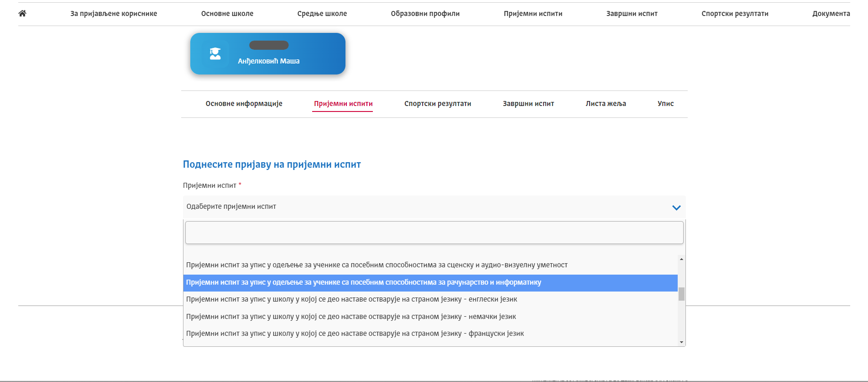Choose the енглески језик exam option

coord(430,299)
